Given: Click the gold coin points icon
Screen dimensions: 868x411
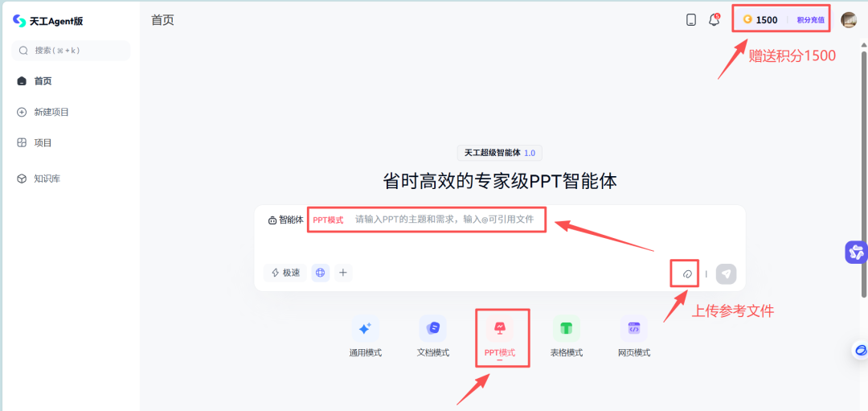Looking at the screenshot, I should click(747, 20).
